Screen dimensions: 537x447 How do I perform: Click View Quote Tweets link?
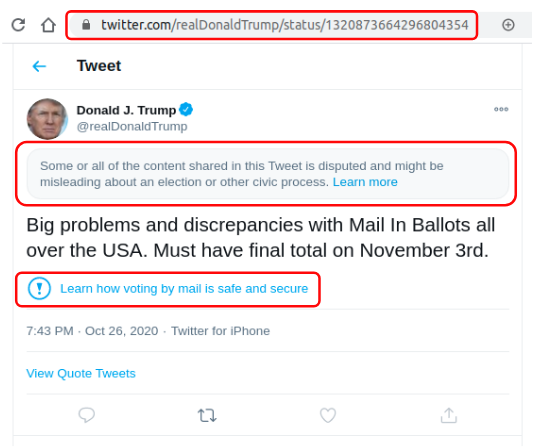81,373
